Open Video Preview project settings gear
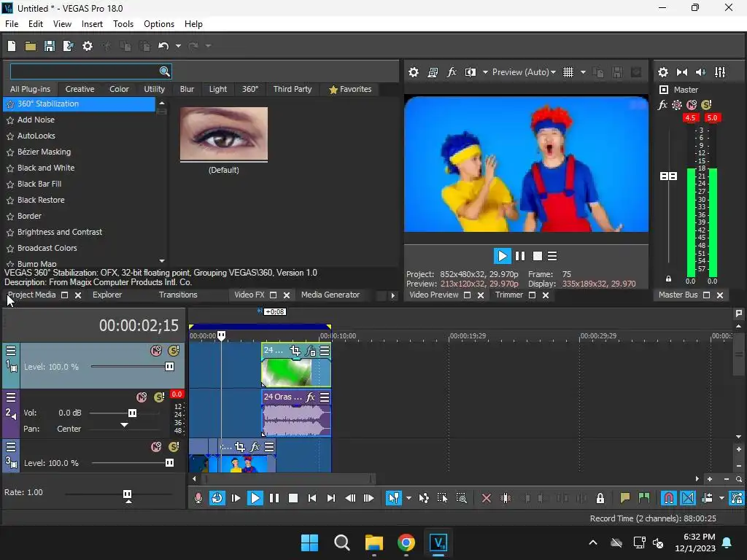Screen dimensions: 747x560 point(414,72)
